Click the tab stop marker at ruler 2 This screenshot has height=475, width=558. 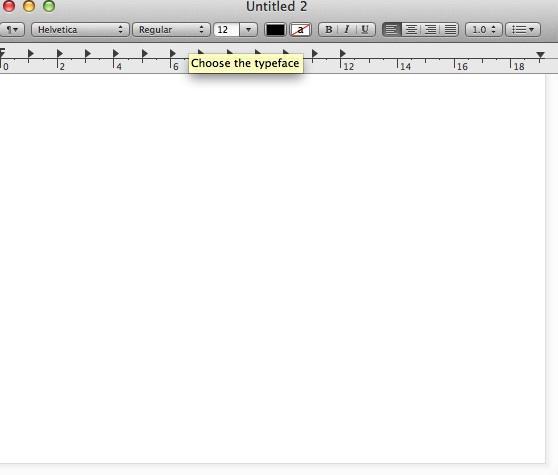click(59, 53)
